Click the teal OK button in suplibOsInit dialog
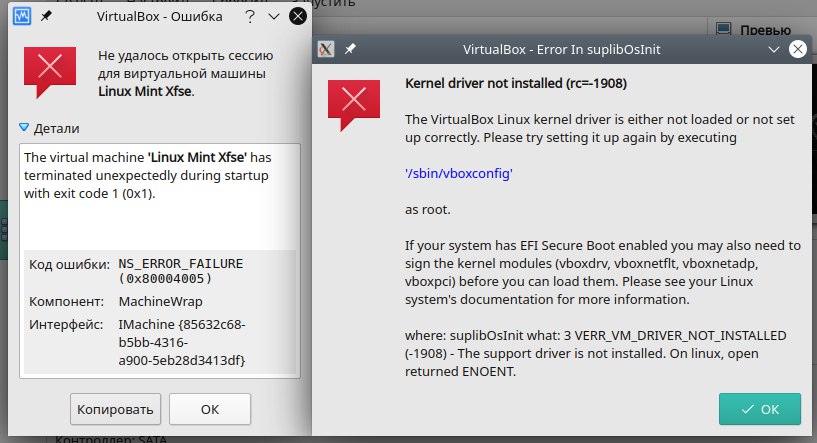Screen dimensions: 817x443 760,409
